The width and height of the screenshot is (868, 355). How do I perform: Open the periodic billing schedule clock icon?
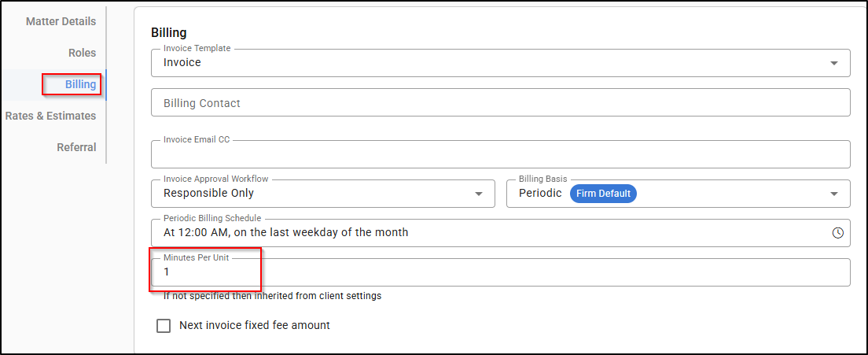pyautogui.click(x=837, y=233)
